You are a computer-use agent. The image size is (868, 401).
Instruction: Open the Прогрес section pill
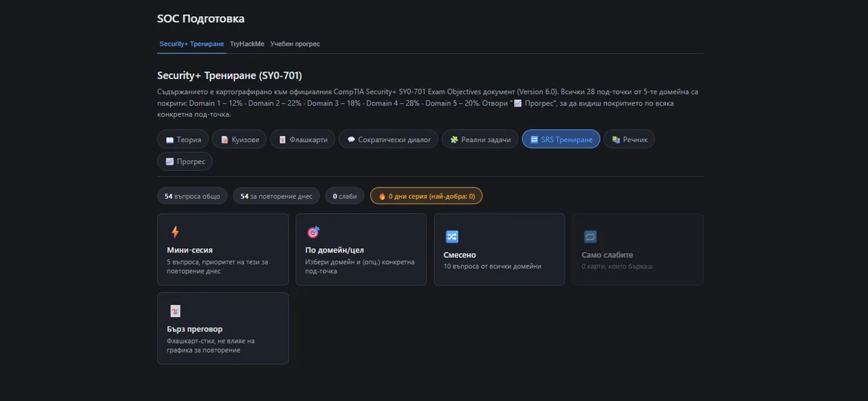(x=185, y=161)
